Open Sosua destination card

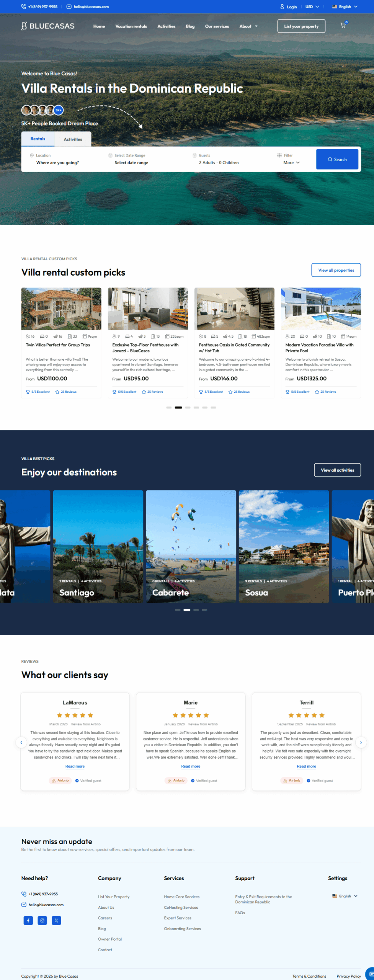(x=284, y=547)
